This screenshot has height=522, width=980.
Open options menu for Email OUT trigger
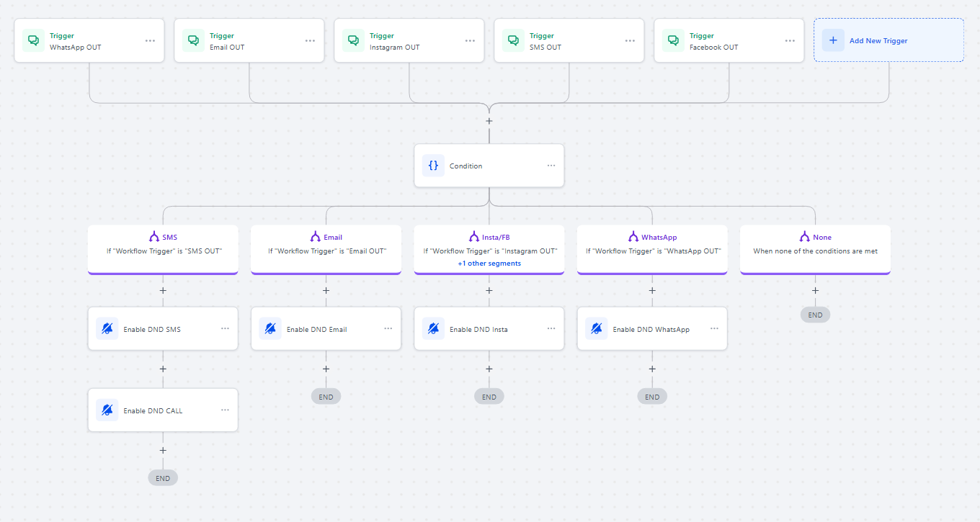point(310,41)
